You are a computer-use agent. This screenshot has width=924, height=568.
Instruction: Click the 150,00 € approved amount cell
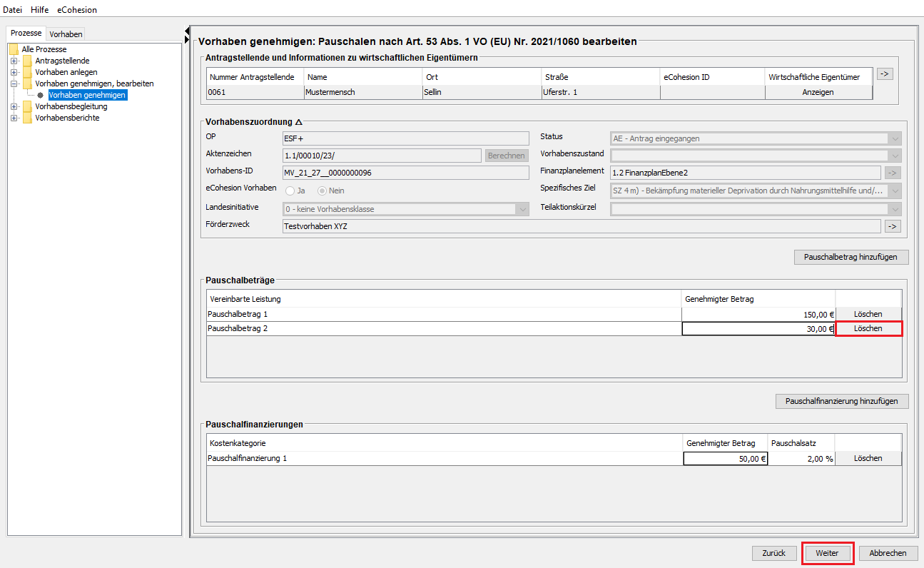(758, 314)
